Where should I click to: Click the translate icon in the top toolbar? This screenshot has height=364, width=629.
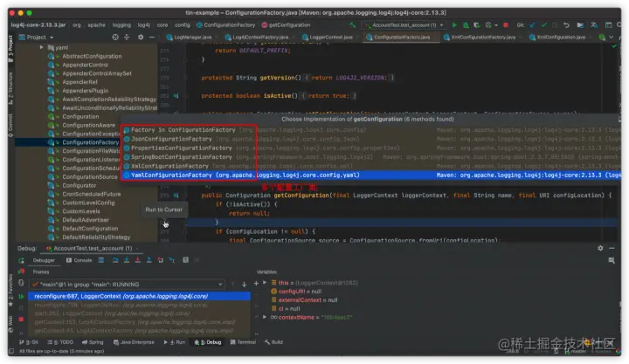pyautogui.click(x=594, y=24)
